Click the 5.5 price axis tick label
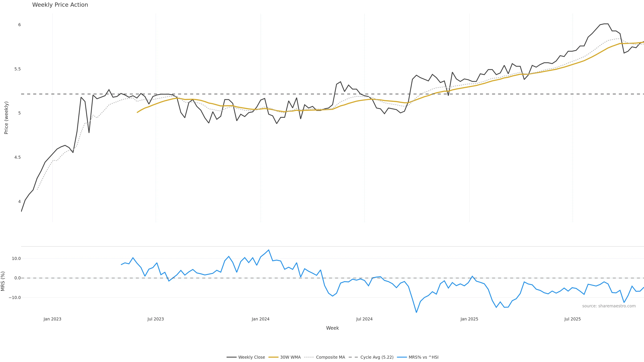 coord(17,69)
